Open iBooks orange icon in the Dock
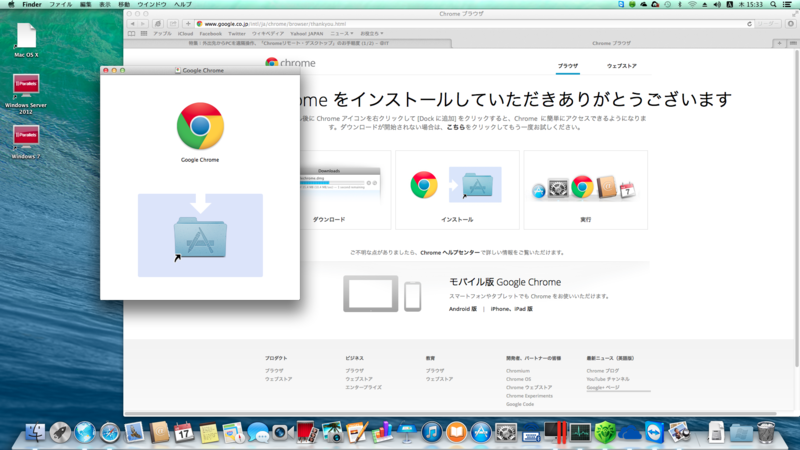 456,433
